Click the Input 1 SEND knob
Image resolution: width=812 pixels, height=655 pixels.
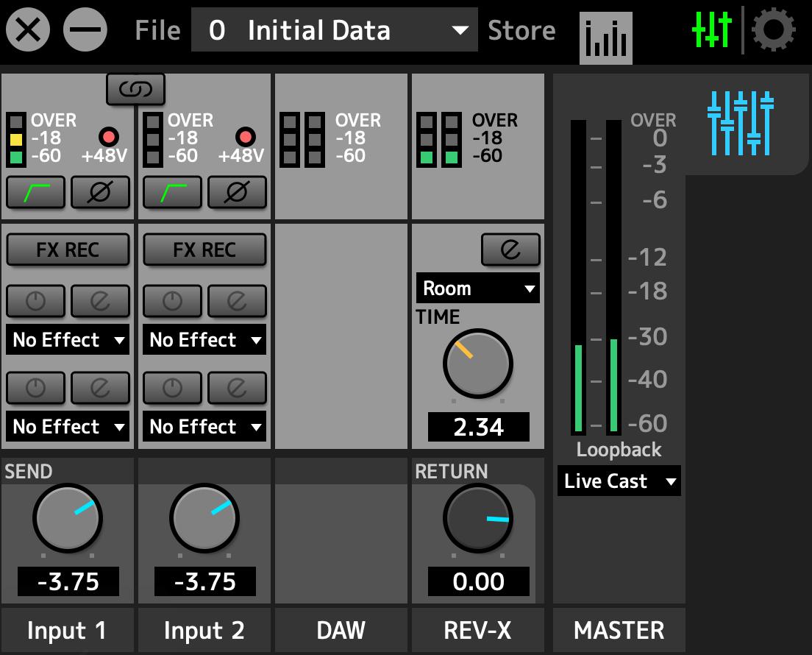coord(68,518)
